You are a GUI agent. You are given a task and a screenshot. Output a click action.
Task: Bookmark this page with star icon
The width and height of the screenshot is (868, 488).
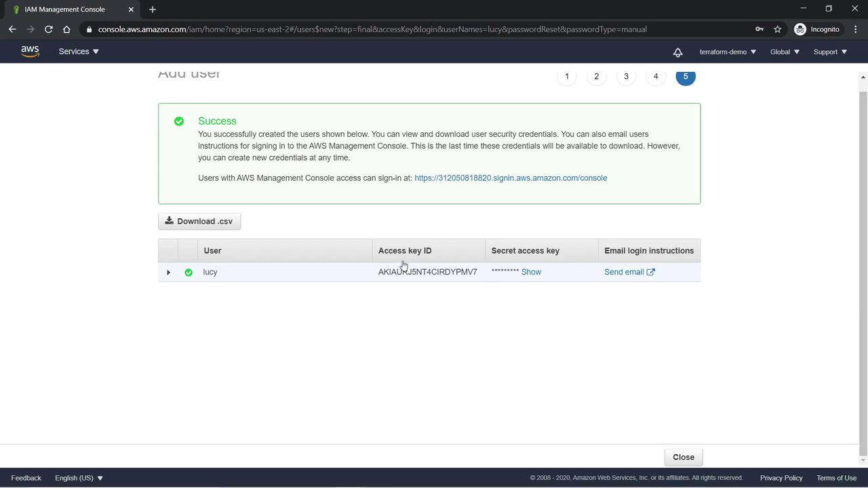click(x=778, y=29)
